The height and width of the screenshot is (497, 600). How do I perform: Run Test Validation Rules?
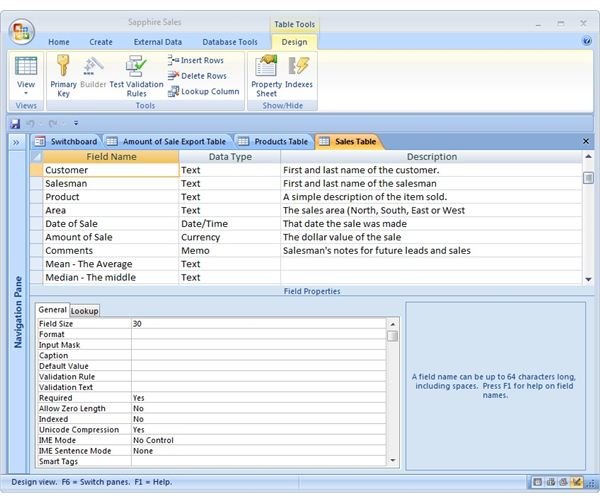136,76
